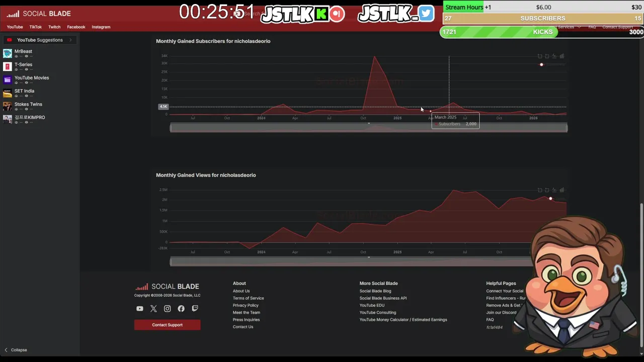
Task: Click Monthly Gained Views chart title
Action: [206, 175]
